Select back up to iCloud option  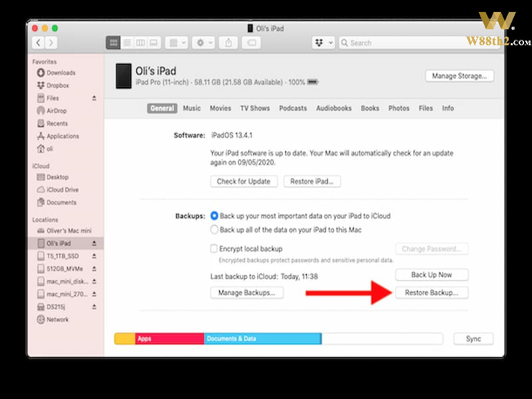tap(214, 215)
